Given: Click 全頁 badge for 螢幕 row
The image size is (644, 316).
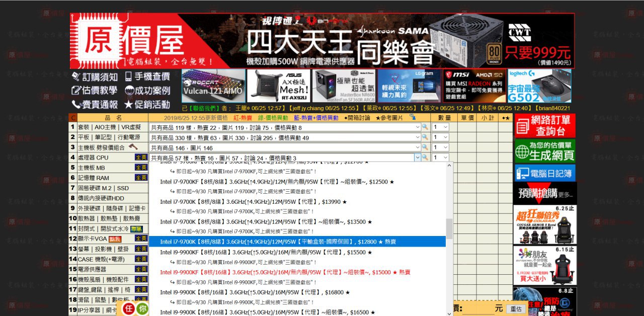Looking at the screenshot, I should coord(141,249).
